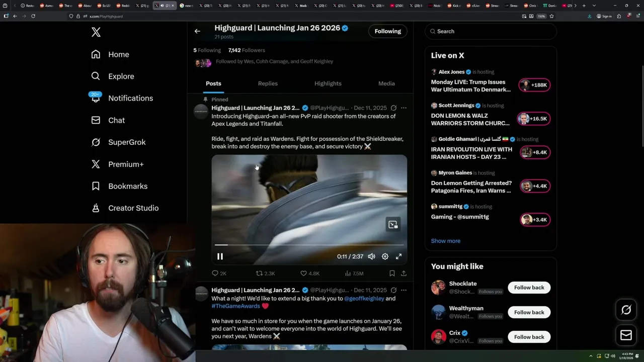This screenshot has width=644, height=362.
Task: Open floating messages envelope button
Action: click(626, 335)
